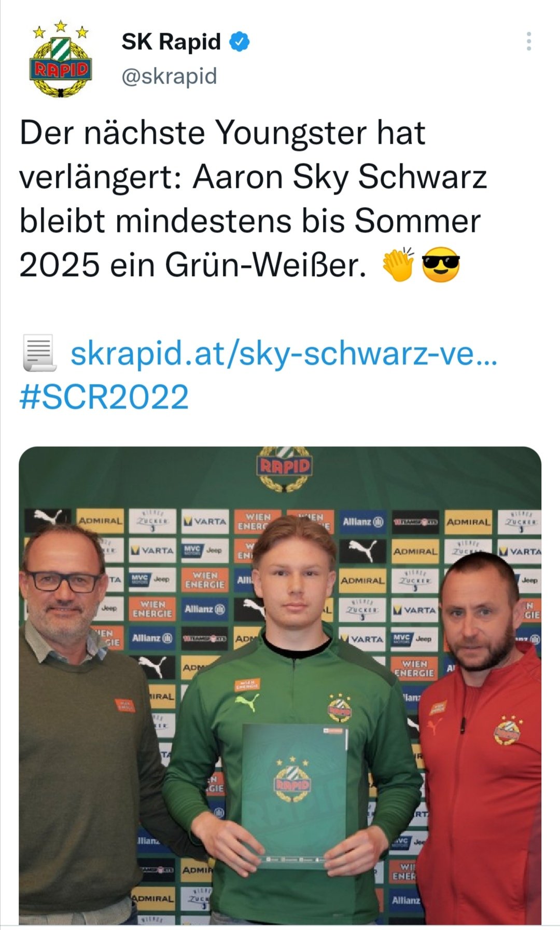Open the #SCR2022 hashtag
560x930 pixels.
click(x=104, y=397)
